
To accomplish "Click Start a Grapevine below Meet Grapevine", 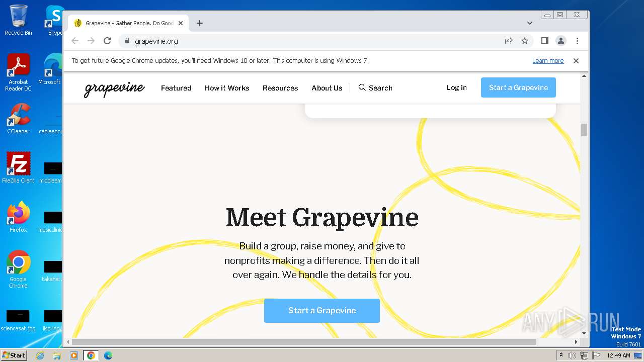I will coord(322,311).
